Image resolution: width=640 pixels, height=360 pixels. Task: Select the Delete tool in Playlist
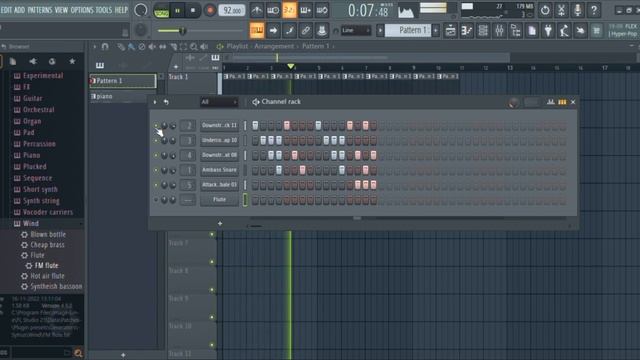coord(142,47)
